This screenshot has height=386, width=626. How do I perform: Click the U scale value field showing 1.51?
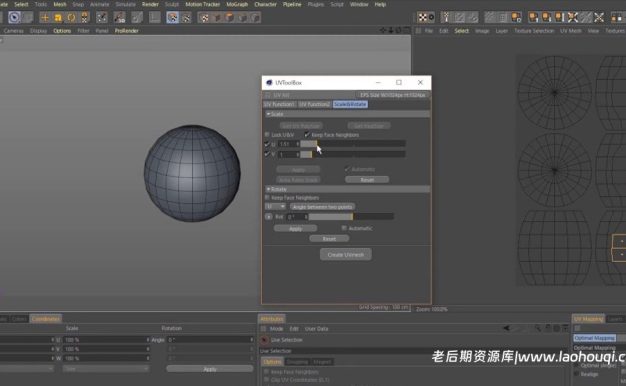click(x=287, y=144)
